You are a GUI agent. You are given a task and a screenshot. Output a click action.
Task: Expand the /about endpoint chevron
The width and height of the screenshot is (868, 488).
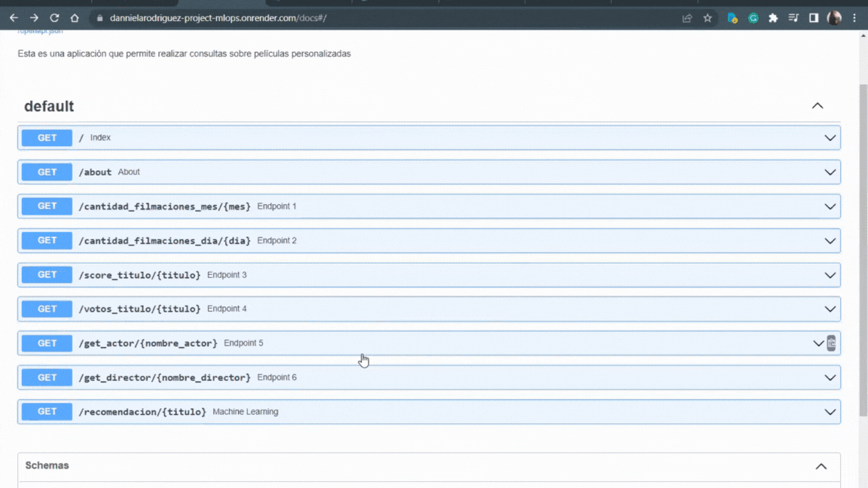(830, 172)
